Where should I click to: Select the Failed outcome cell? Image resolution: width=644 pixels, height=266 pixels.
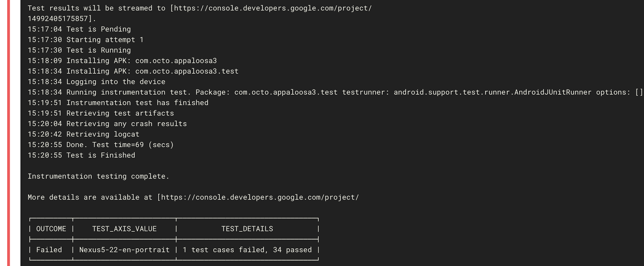pyautogui.click(x=49, y=250)
